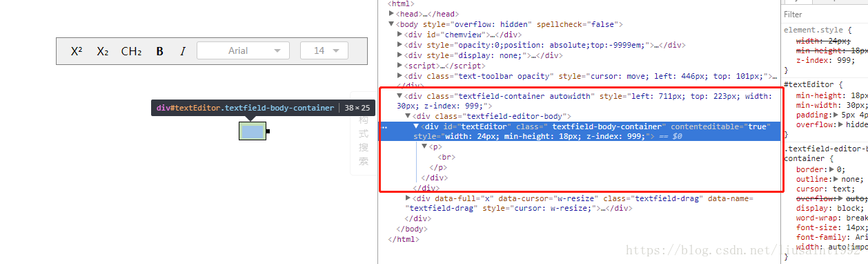
Task: Toggle italic I formatting
Action: pyautogui.click(x=183, y=51)
